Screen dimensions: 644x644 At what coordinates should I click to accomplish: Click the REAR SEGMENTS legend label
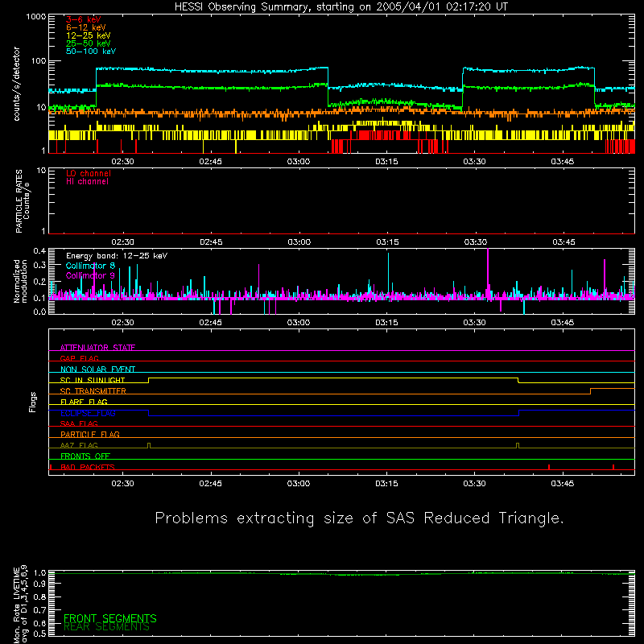coord(106,627)
